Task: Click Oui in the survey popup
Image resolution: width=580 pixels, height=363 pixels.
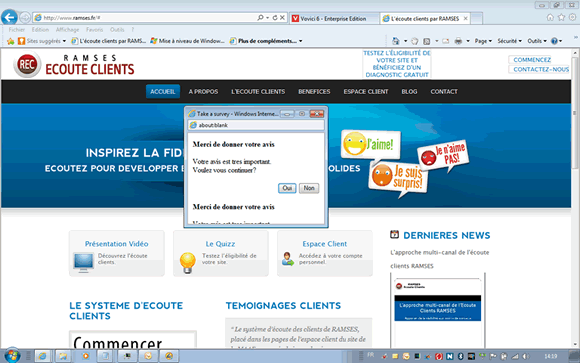Action: 287,188
